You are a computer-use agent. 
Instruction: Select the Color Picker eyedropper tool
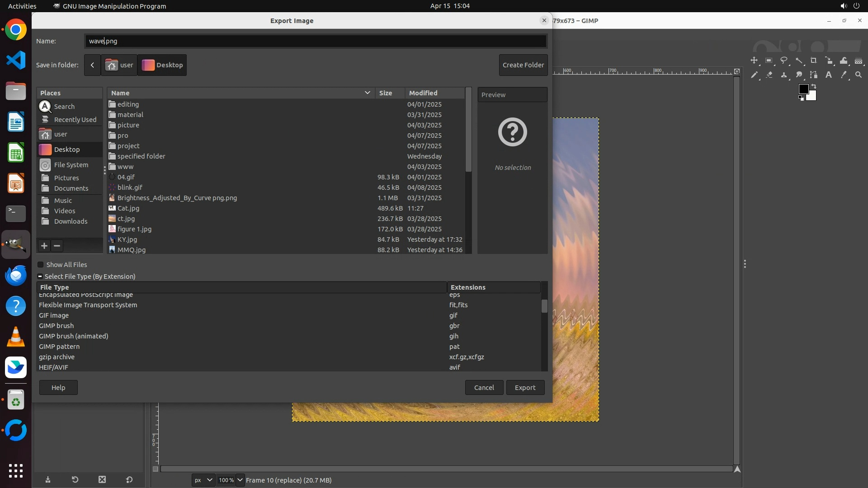pos(844,75)
